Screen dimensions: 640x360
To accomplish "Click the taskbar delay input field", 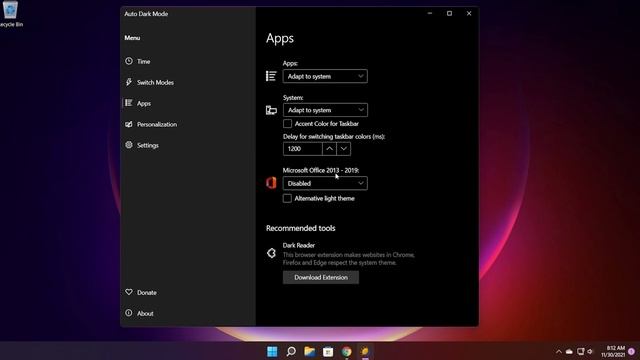I will (x=302, y=149).
